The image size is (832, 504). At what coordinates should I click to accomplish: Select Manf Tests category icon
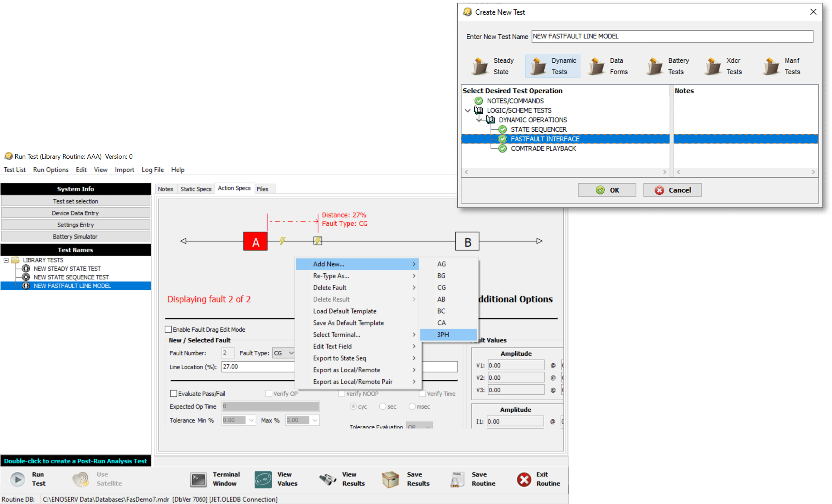(771, 66)
